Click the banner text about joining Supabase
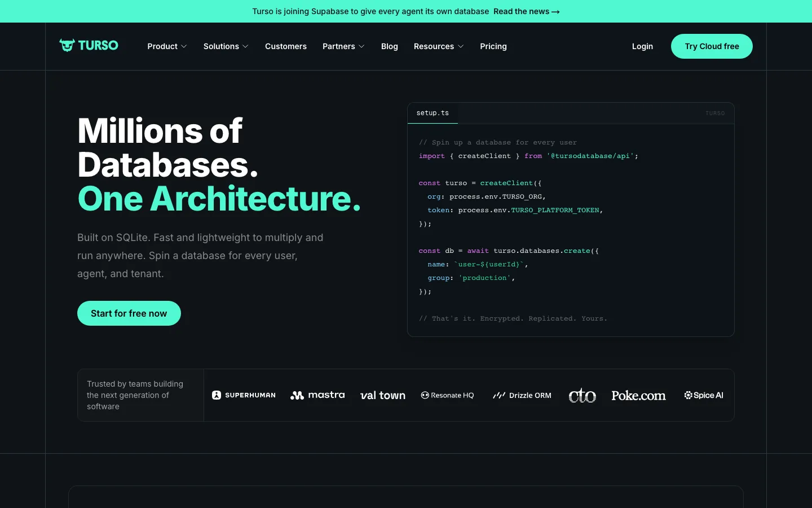The height and width of the screenshot is (508, 812). [370, 11]
